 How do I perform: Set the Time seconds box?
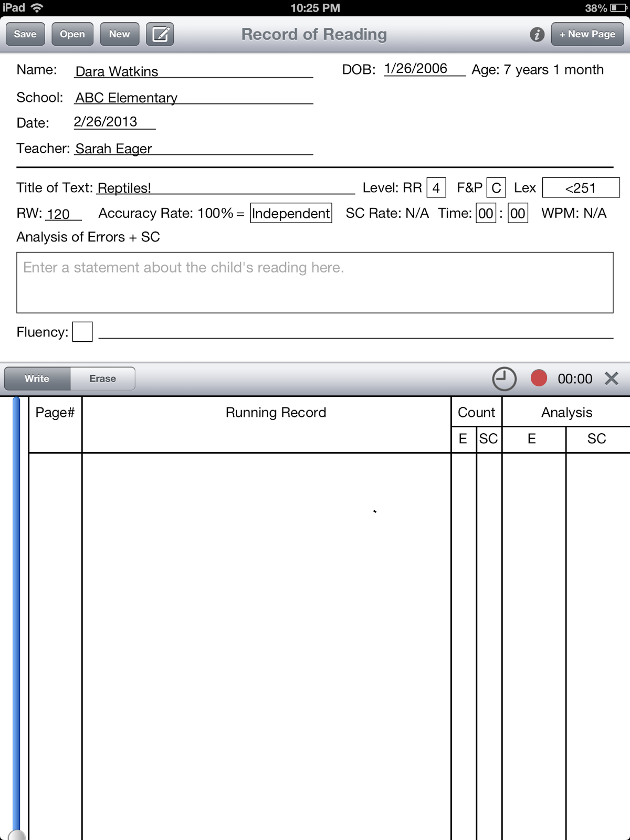click(x=518, y=214)
